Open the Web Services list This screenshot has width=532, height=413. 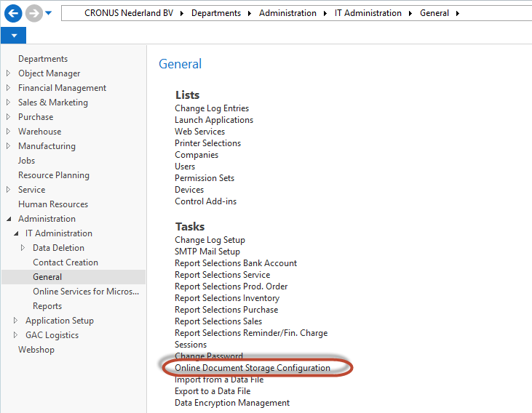pyautogui.click(x=199, y=132)
